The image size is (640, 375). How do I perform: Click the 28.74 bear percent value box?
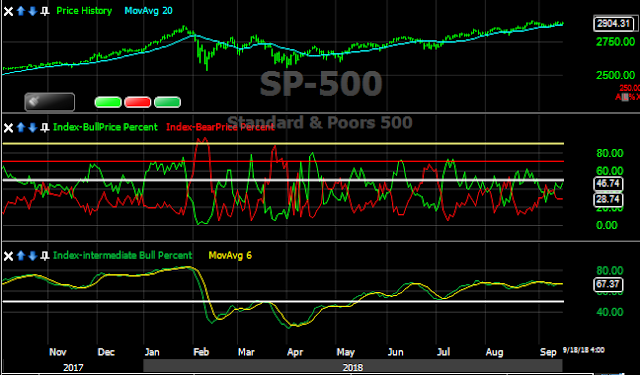pyautogui.click(x=608, y=200)
